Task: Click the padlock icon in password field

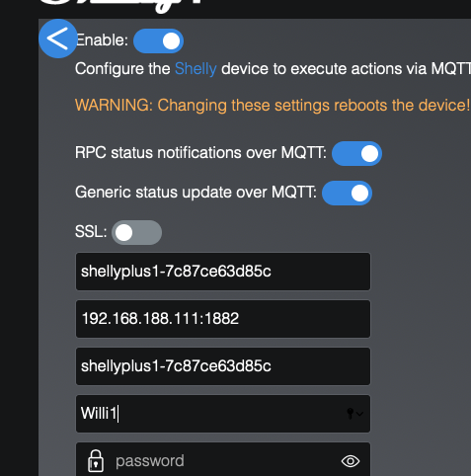Action: click(96, 461)
